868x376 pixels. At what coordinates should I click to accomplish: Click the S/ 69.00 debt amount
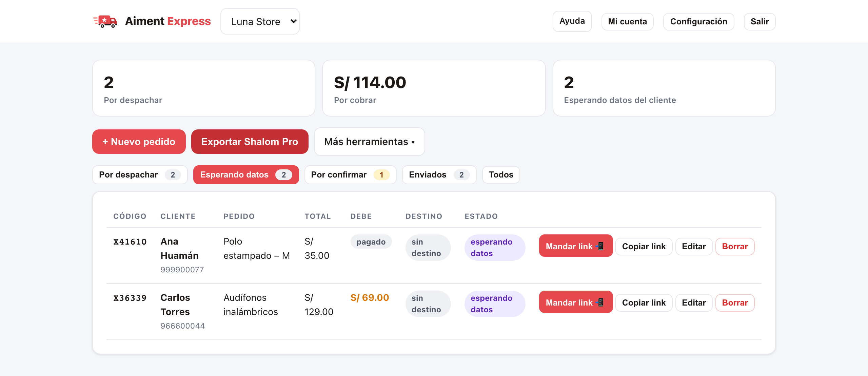[x=370, y=297]
